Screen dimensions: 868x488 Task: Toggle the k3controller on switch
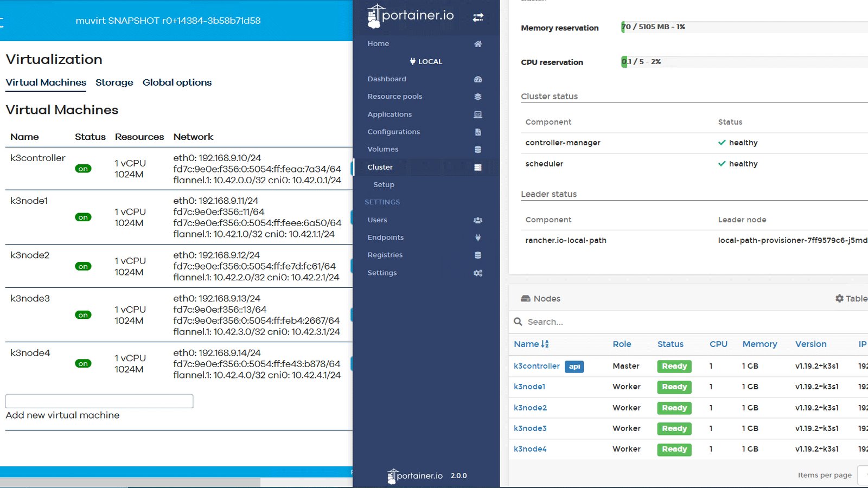click(83, 169)
